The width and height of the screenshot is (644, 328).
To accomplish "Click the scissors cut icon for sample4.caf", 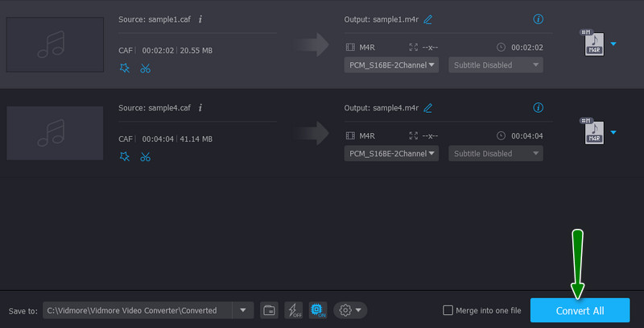I will pos(145,156).
